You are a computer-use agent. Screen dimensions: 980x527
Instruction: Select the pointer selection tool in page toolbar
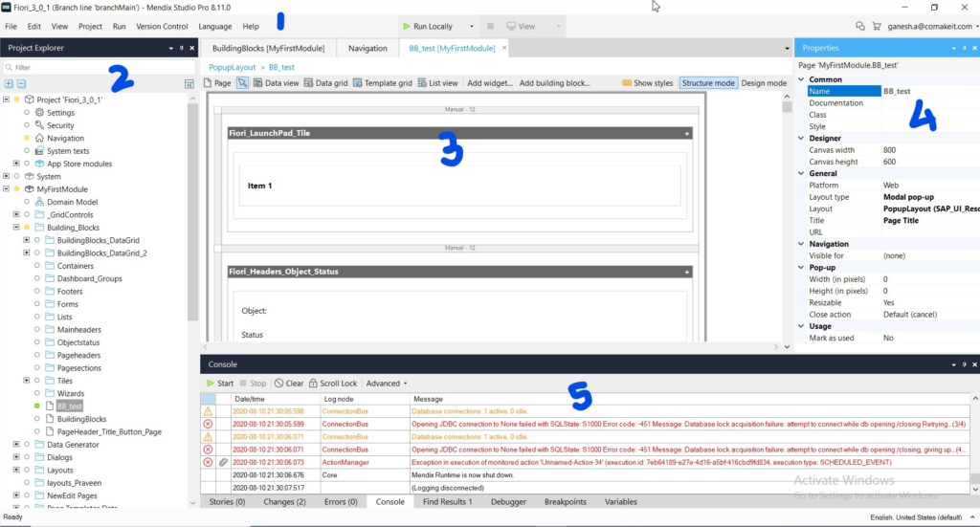click(x=242, y=83)
